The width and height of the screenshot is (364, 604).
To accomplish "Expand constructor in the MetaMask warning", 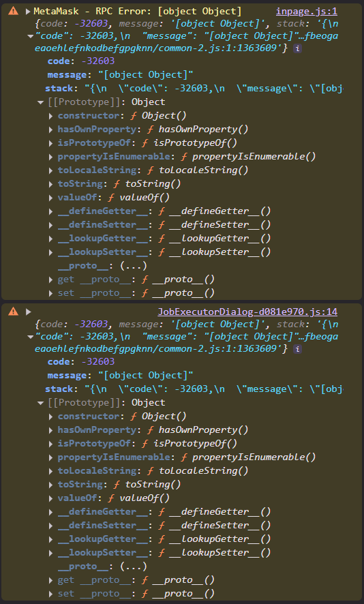I will [x=51, y=116].
